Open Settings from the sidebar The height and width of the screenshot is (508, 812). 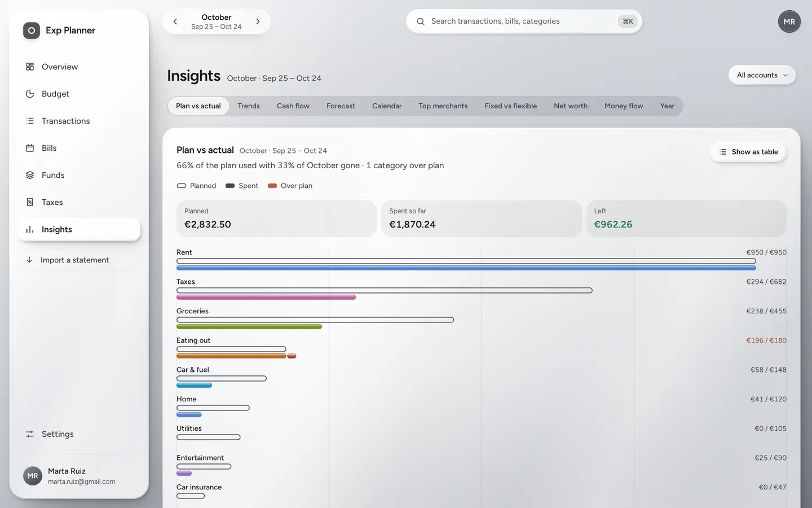(x=79, y=434)
